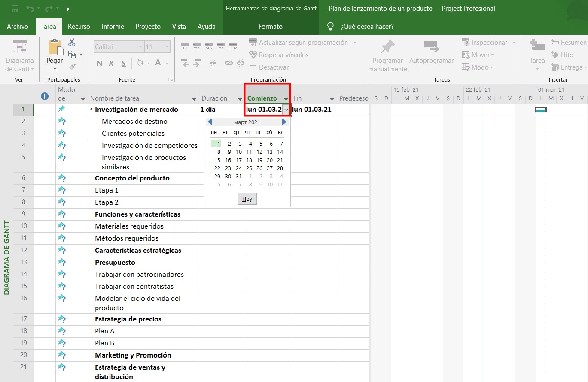Insert a Resumen summary task
Viewport: 588px width, 382px height.
pos(568,43)
